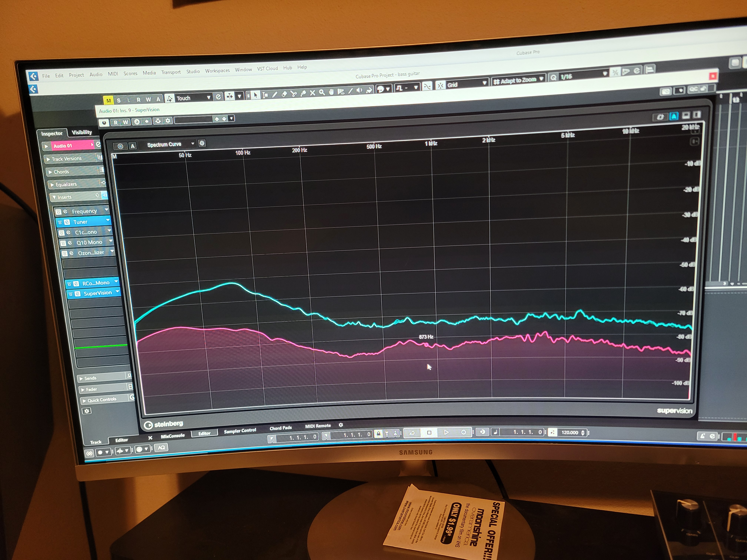Toggle the plug-in Write automation W button
This screenshot has width=747, height=560.
126,122
